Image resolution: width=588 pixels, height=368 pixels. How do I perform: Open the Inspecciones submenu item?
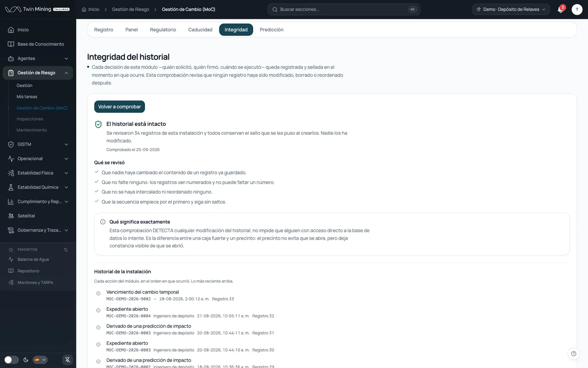(30, 119)
